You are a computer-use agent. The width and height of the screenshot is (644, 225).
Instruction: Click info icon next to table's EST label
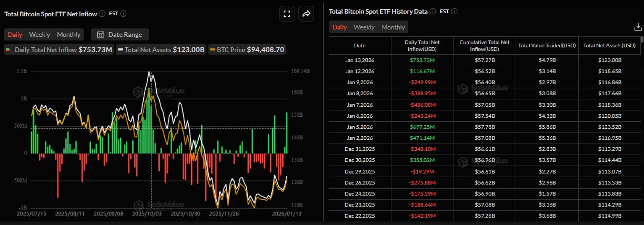[x=455, y=12]
